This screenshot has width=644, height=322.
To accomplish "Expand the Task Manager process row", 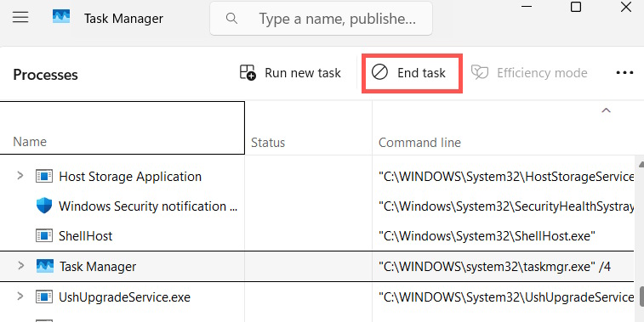I will pos(20,266).
